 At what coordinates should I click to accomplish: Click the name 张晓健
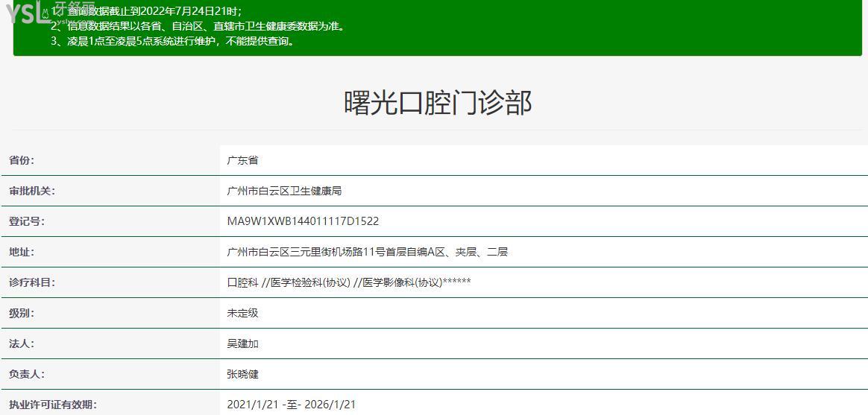click(x=242, y=374)
